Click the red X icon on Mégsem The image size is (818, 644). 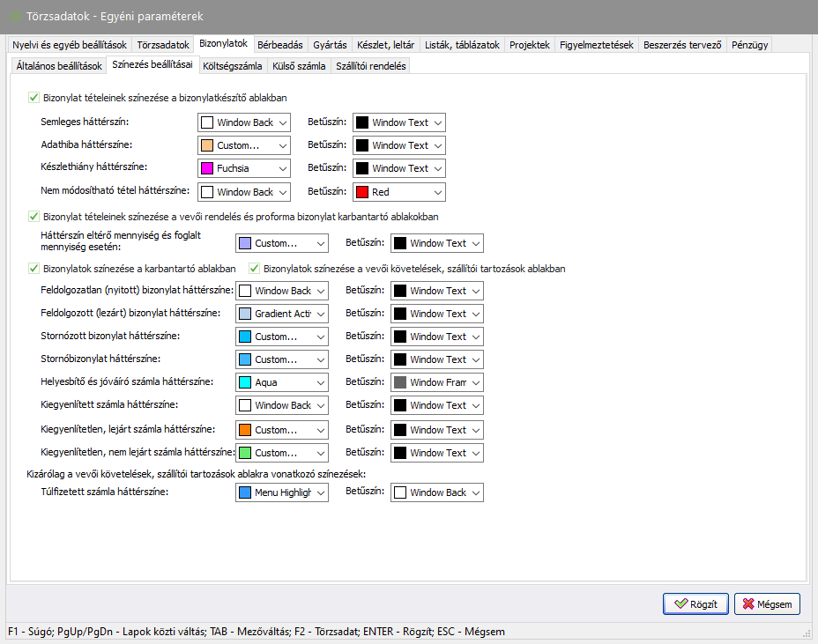point(749,604)
